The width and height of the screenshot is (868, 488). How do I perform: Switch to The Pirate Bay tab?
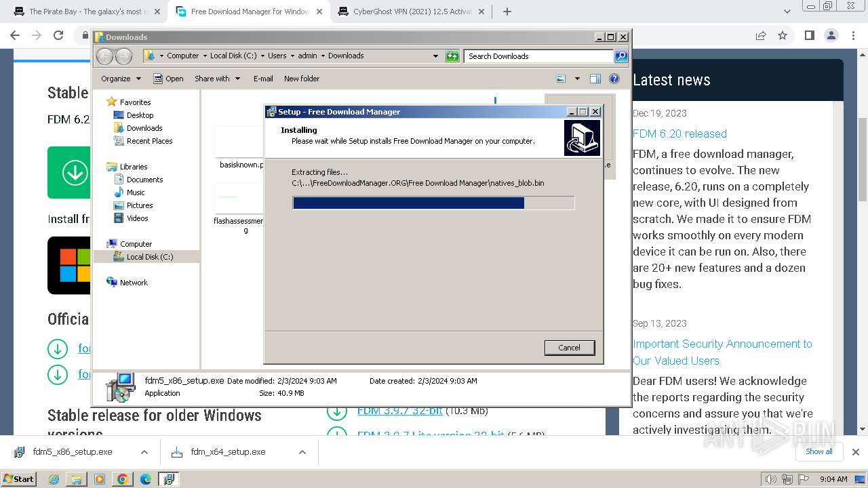pos(88,12)
